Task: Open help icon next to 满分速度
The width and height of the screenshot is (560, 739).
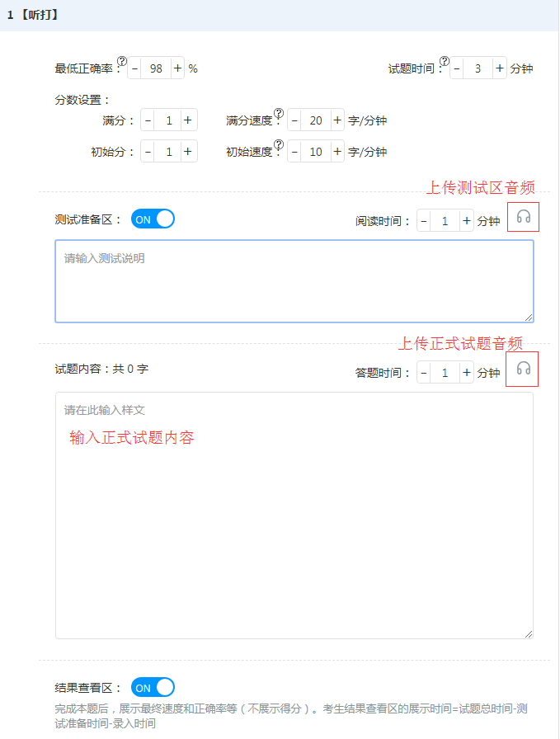Action: pyautogui.click(x=279, y=113)
